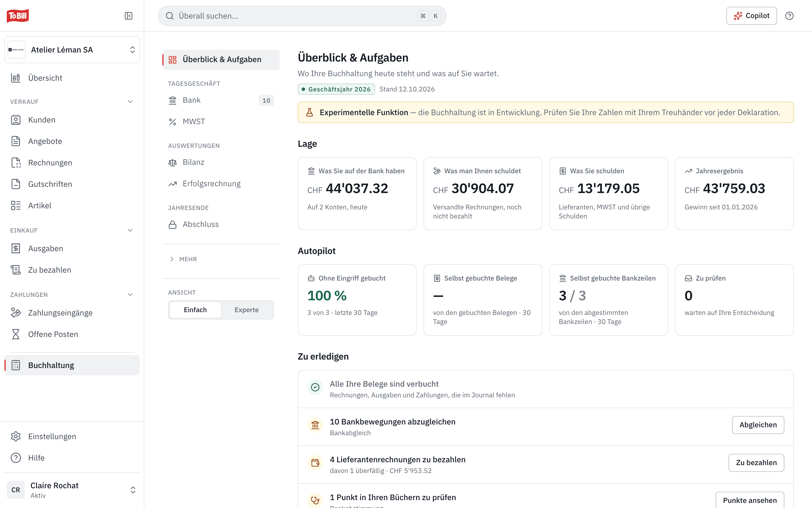Click the Gutschriften file icon
Screen dimensions: 812x508
(x=16, y=184)
